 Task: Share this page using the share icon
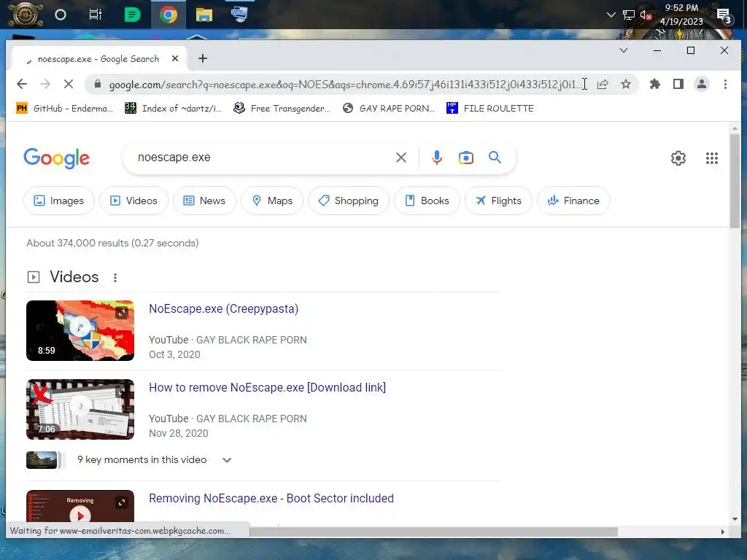603,85
